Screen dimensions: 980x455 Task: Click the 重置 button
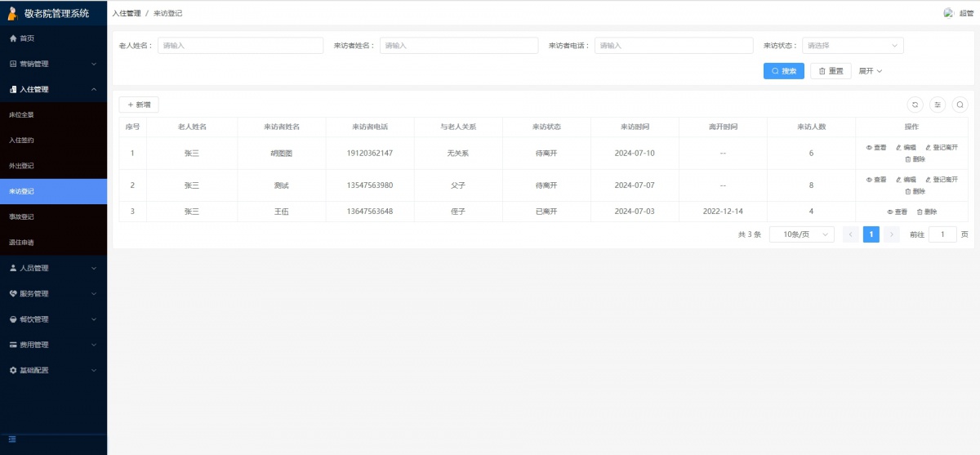coord(831,71)
